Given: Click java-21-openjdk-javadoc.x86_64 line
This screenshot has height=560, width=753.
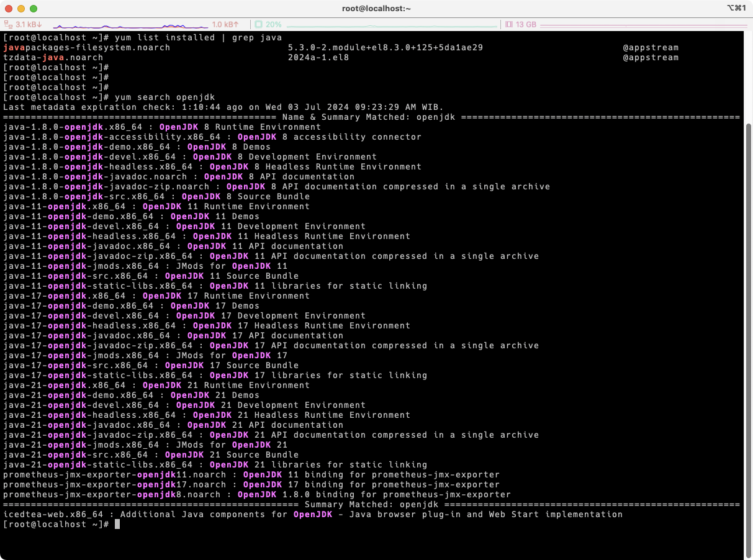Looking at the screenshot, I should click(173, 425).
